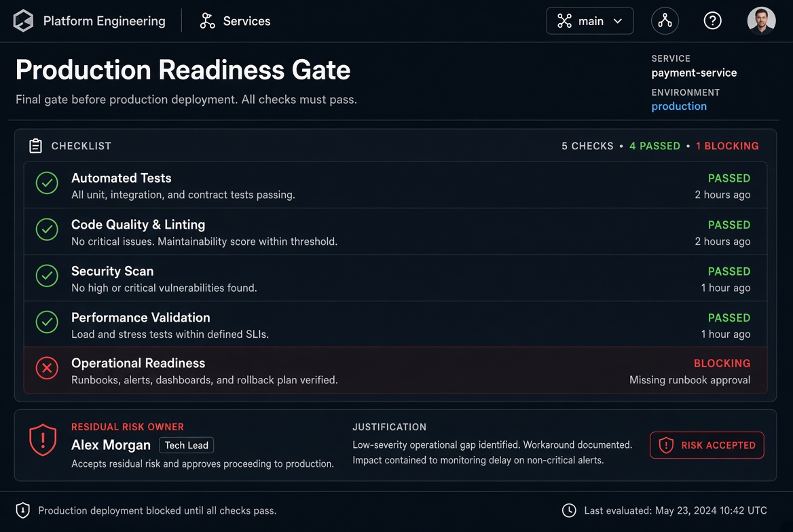
Task: Open the Code Quality & Linting title
Action: (138, 225)
